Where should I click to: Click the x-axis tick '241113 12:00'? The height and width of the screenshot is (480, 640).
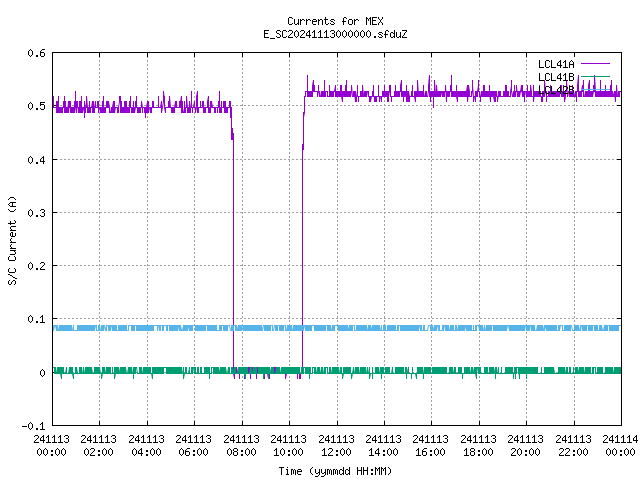tap(336, 446)
